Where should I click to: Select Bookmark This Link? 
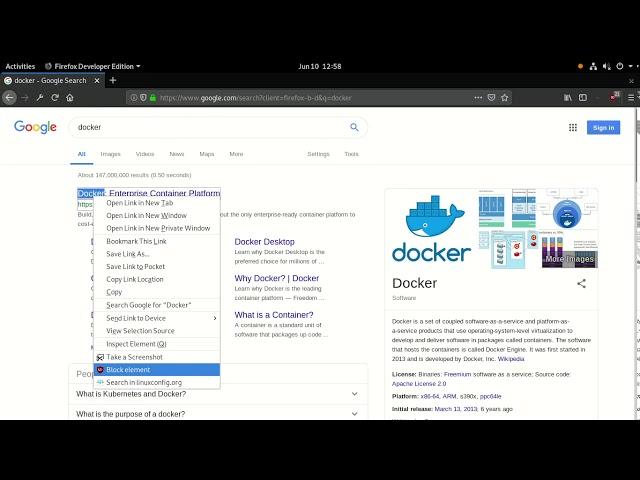157,241
